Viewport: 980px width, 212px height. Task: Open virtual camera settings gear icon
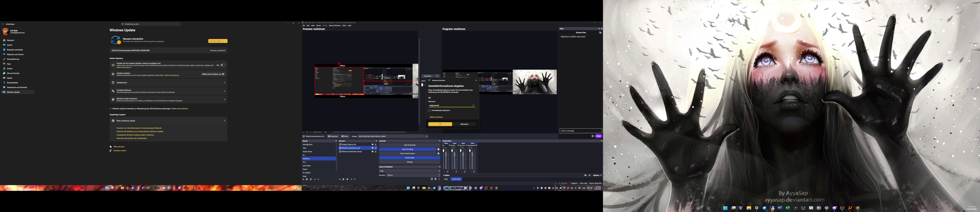pyautogui.click(x=439, y=153)
